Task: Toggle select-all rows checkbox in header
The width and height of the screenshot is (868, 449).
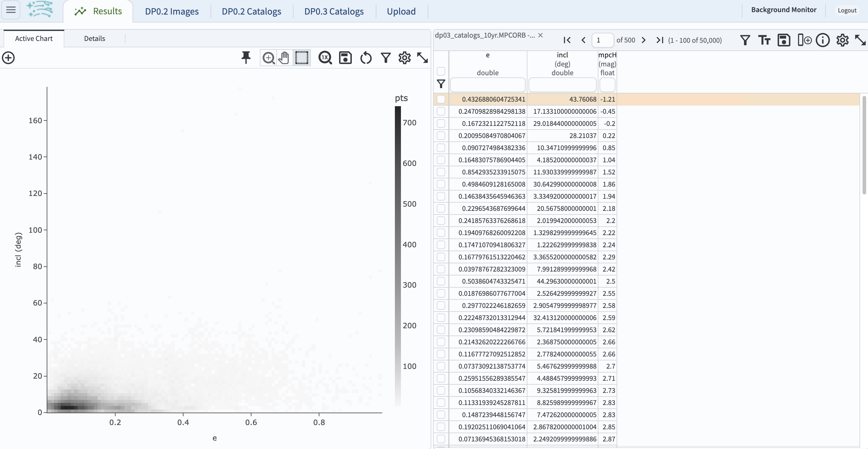Action: tap(441, 71)
